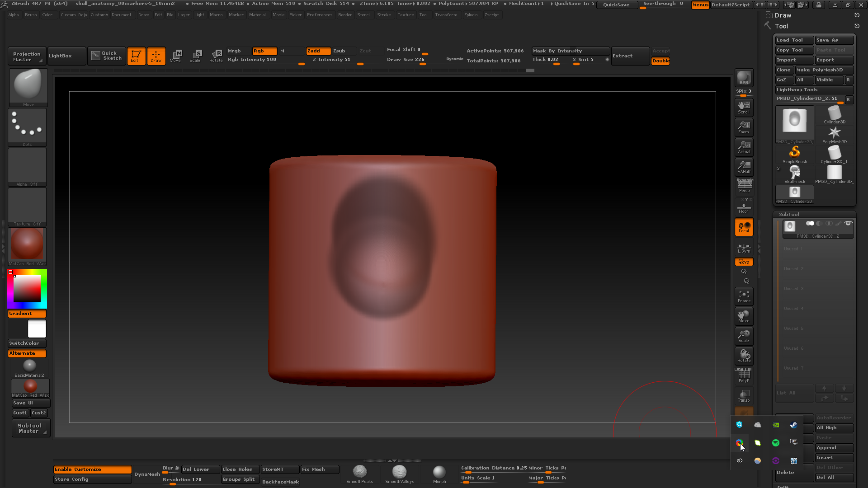Click the right-shelf Scale navigation icon

click(x=744, y=336)
